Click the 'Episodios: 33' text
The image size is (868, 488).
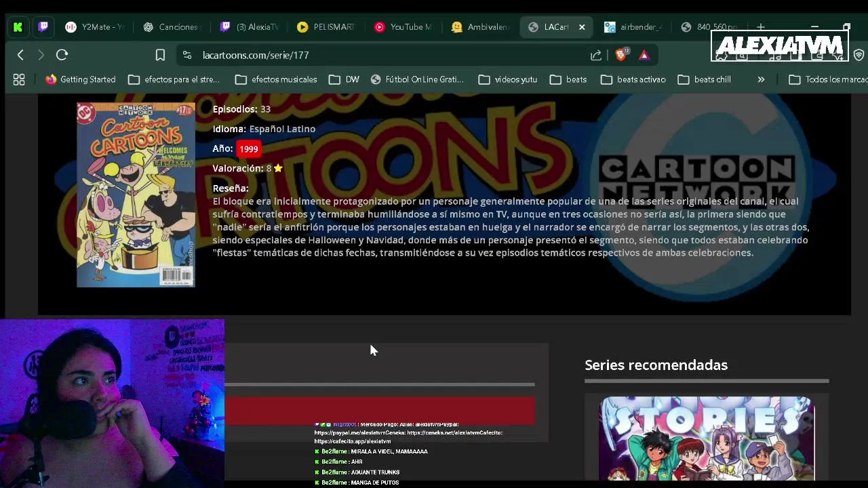tap(241, 109)
